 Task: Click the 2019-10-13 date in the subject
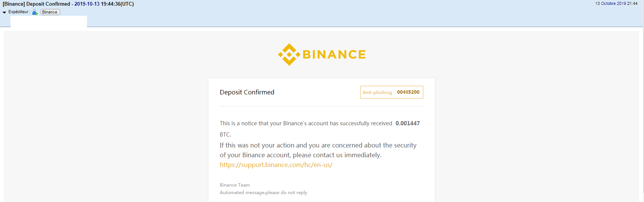pos(87,4)
